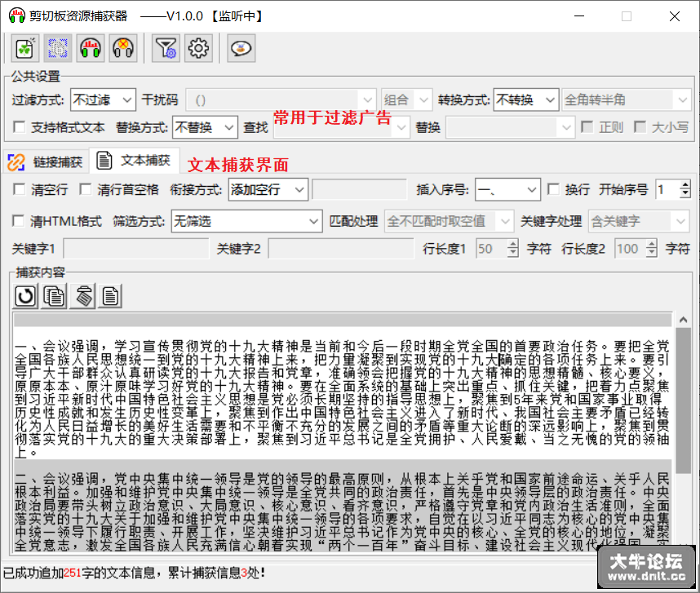Viewport: 700px width, 593px height.
Task: Stop listening with crossed headphones icon
Action: pyautogui.click(x=122, y=48)
